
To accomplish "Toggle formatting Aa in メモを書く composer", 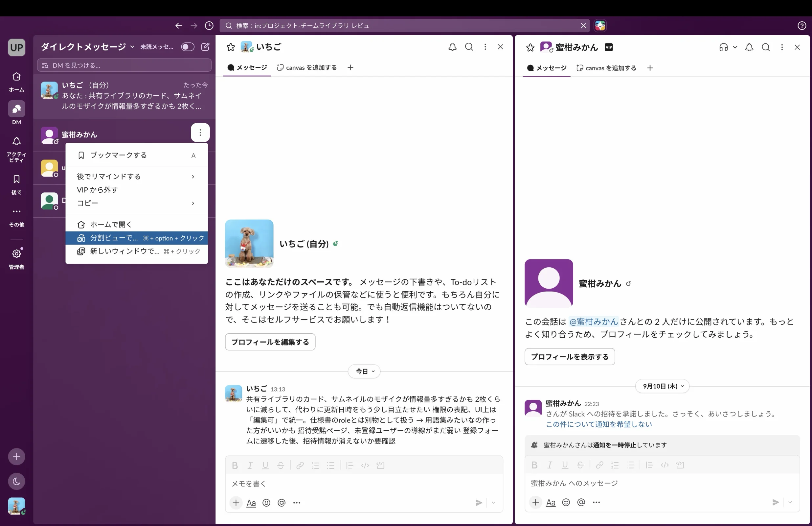I will [x=251, y=503].
